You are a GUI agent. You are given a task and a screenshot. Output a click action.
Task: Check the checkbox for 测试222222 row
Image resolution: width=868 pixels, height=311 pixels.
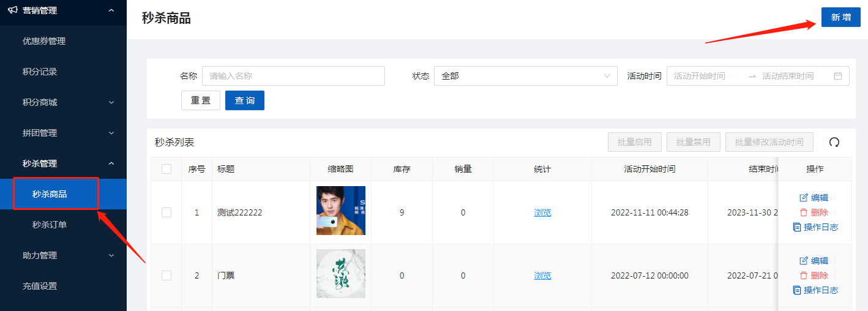coord(166,212)
